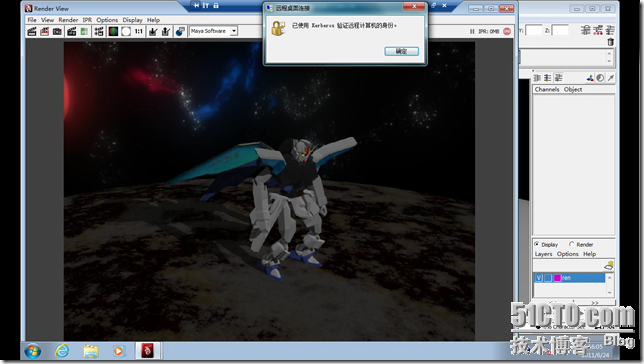Click the IPR render clapperboard icon
The image size is (644, 364).
(x=72, y=31)
